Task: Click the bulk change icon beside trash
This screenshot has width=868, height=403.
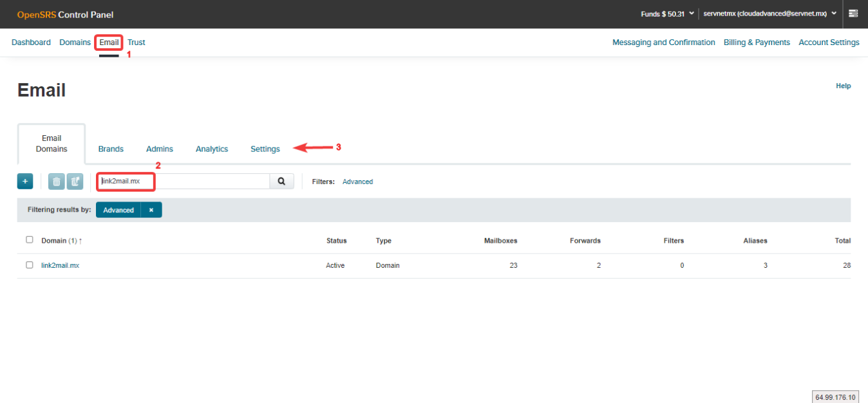Action: click(x=75, y=182)
